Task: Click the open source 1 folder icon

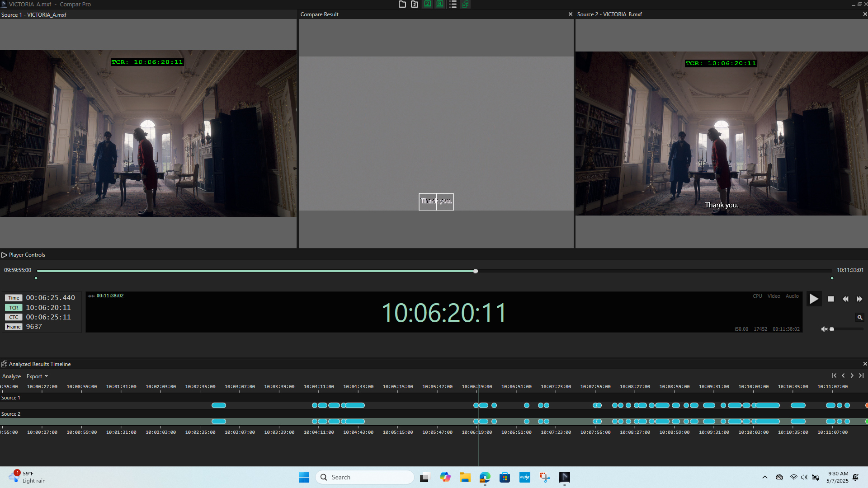Action: pos(402,5)
